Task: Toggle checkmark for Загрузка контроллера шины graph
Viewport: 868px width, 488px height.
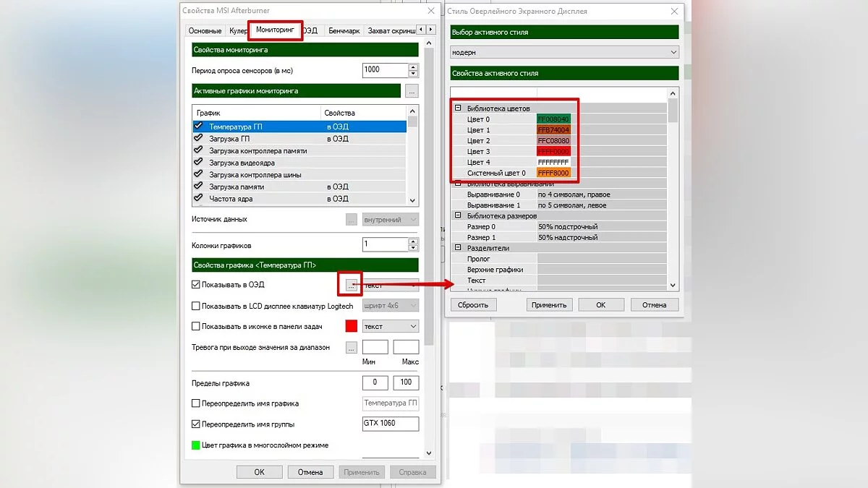Action: point(198,174)
